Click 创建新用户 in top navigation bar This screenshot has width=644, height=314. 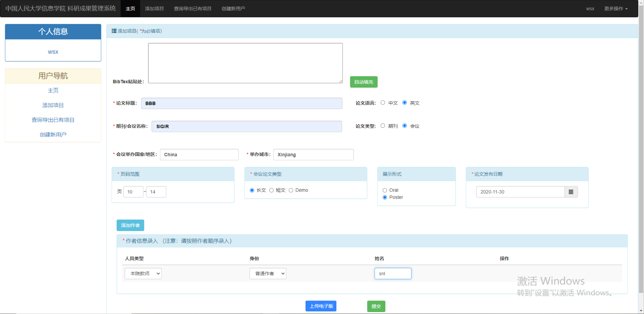pyautogui.click(x=233, y=8)
